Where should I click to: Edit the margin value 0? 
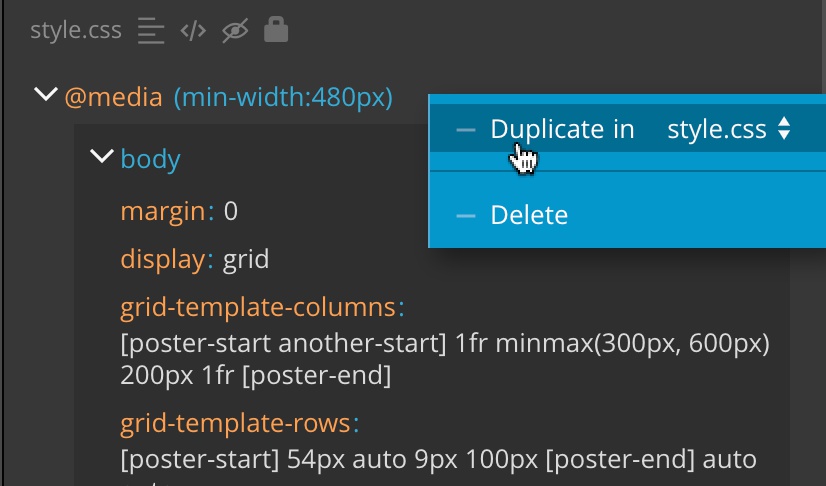coord(231,212)
